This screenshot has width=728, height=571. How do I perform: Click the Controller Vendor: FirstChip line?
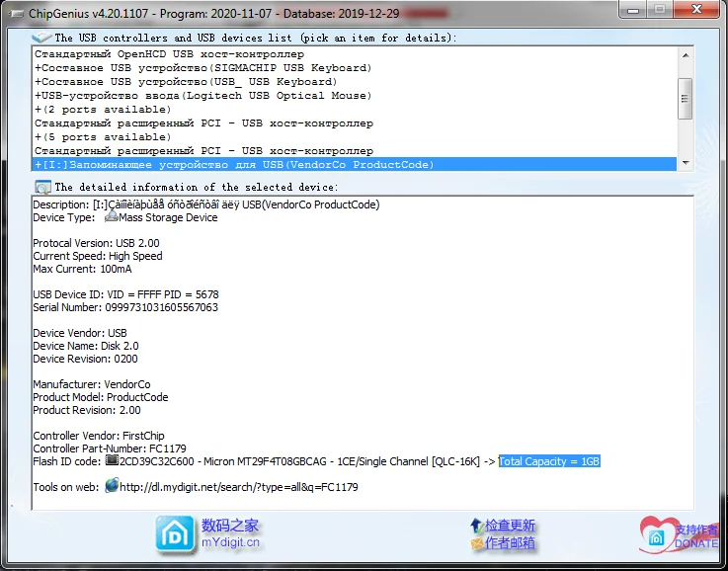[x=99, y=436]
